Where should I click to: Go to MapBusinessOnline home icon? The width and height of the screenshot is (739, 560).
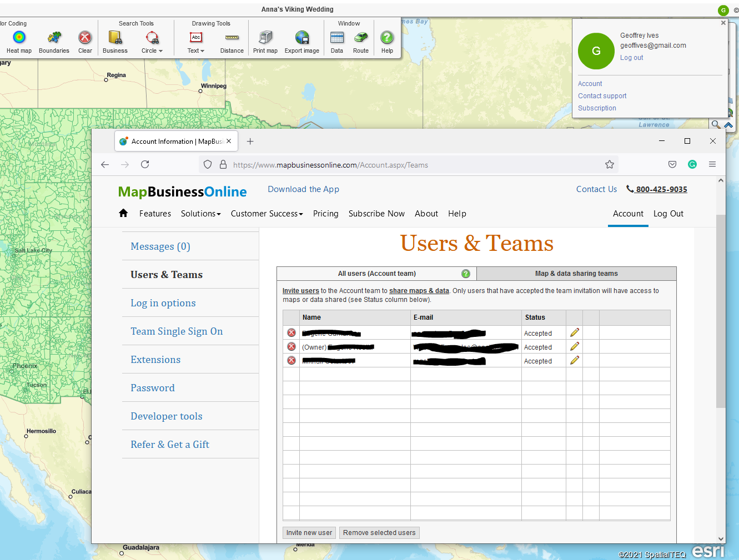123,213
